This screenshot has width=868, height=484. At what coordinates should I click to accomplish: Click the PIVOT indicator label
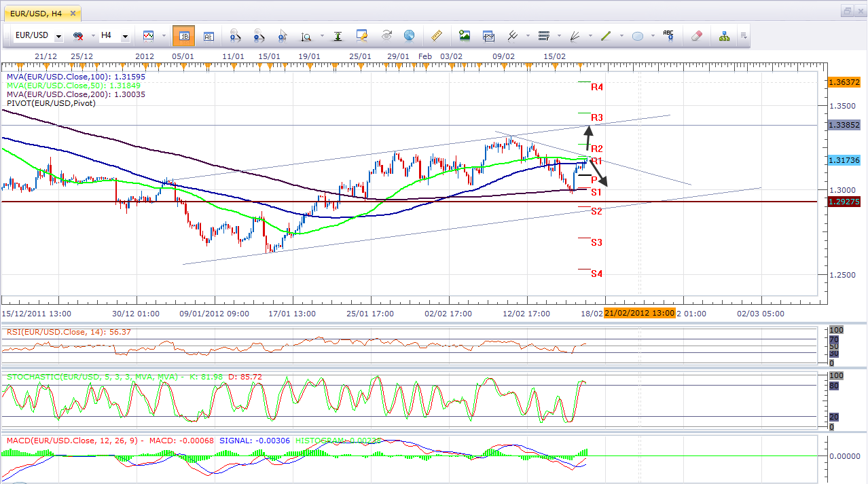[51, 103]
